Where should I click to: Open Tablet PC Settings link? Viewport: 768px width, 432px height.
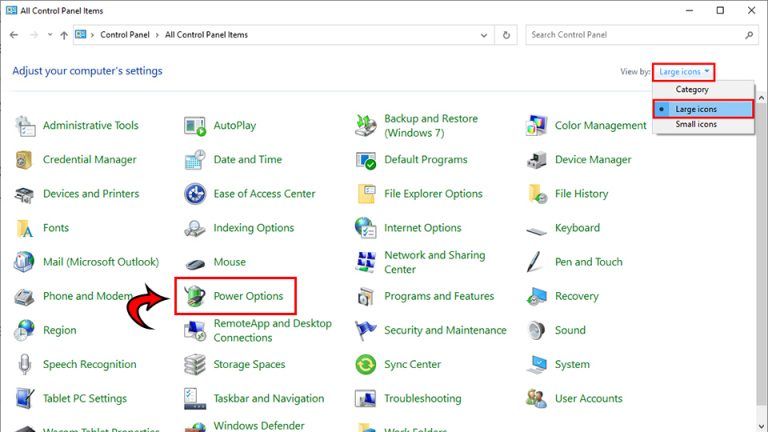(x=85, y=399)
